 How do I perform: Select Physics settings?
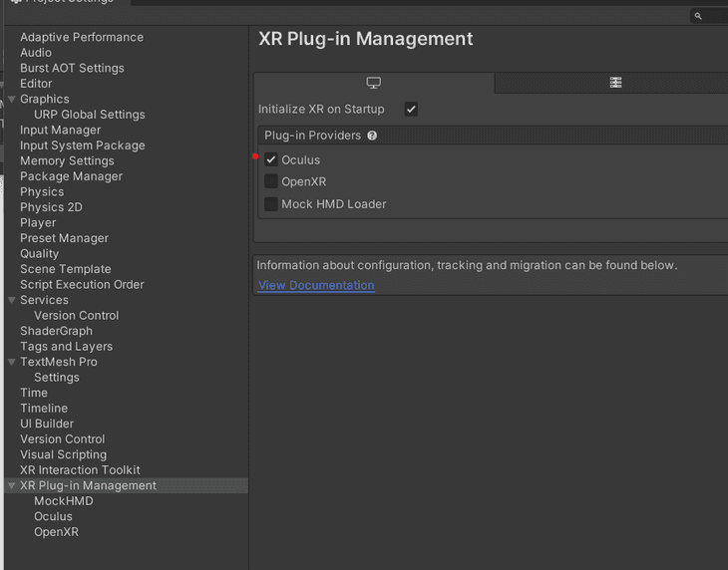42,192
